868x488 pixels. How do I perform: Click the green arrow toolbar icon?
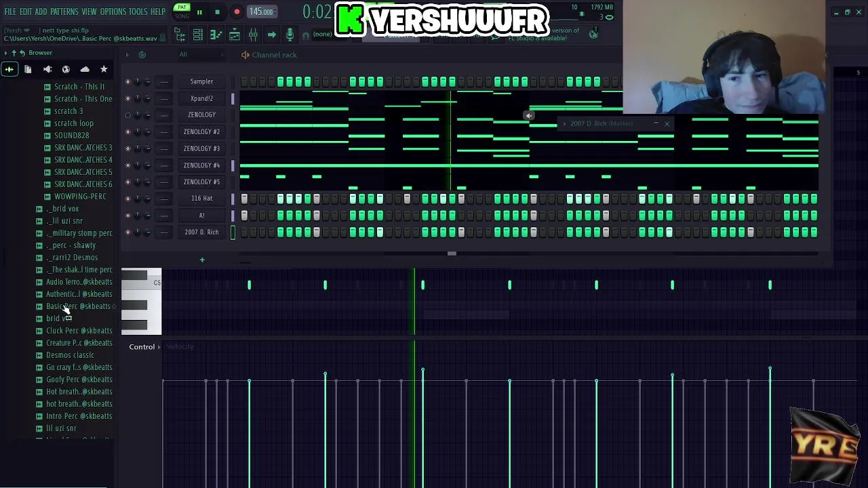point(271,35)
